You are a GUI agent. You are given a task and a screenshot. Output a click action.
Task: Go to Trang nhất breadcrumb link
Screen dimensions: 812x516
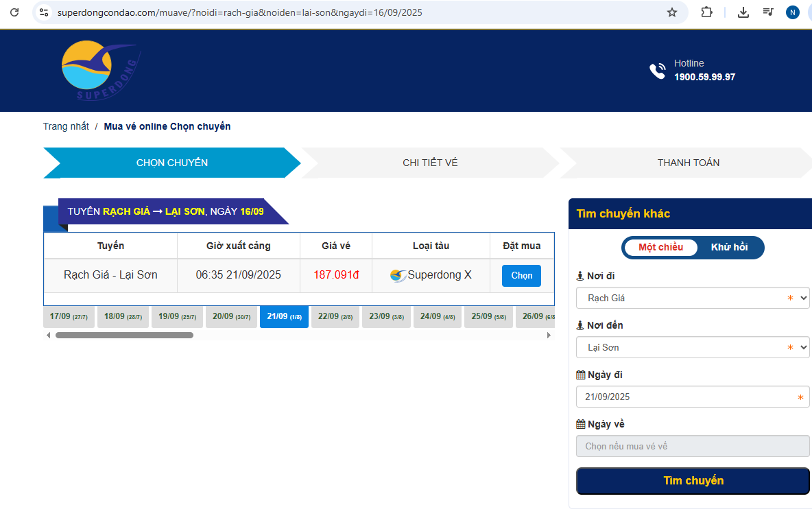(66, 126)
